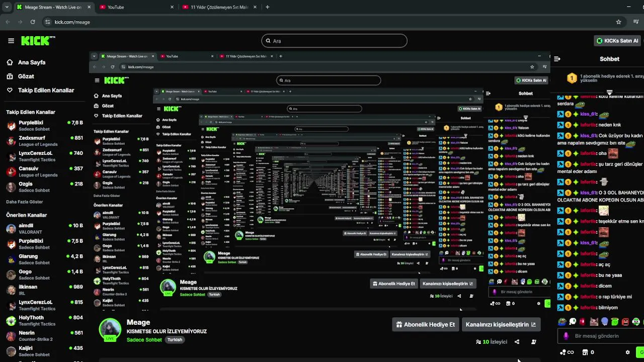This screenshot has height=362, width=644.
Task: Collapse the Sohbet chat panel arrow icon
Action: (557, 59)
